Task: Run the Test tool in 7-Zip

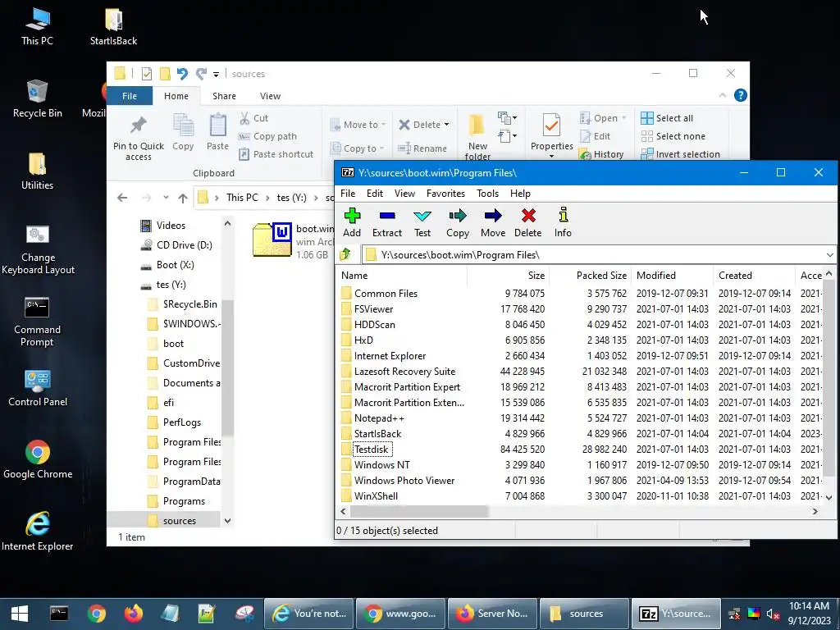Action: coord(422,221)
